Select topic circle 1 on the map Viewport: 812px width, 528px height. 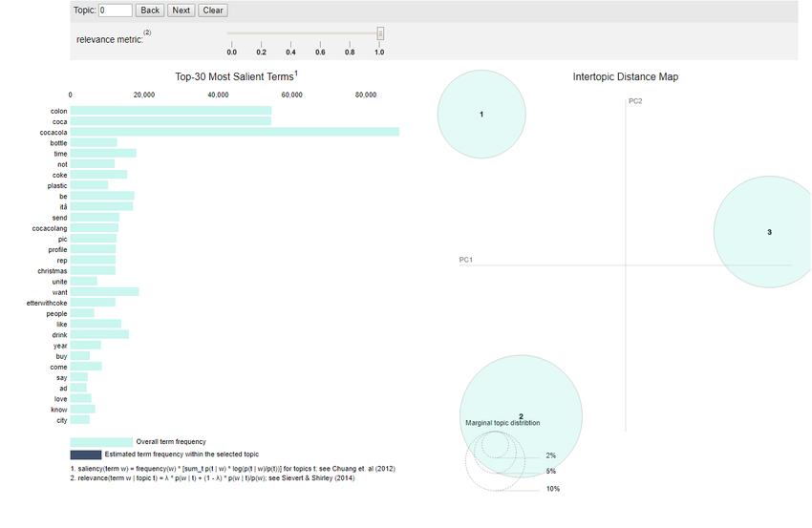[481, 114]
